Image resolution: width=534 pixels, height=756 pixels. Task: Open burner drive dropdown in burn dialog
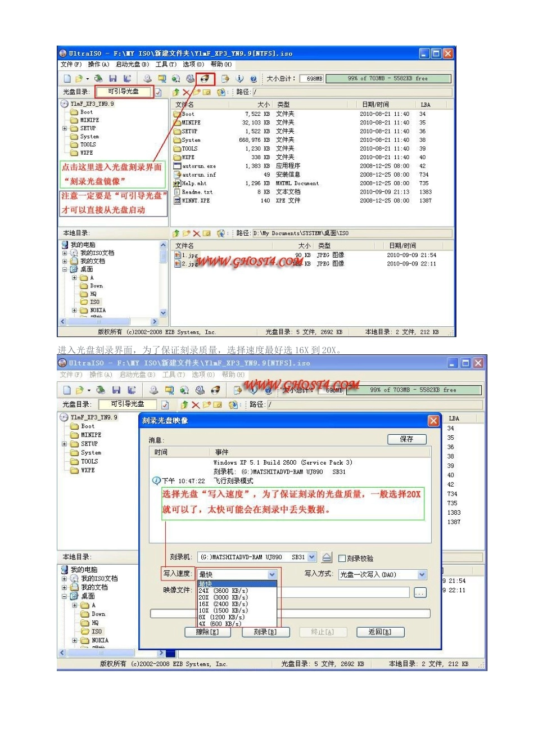312,557
